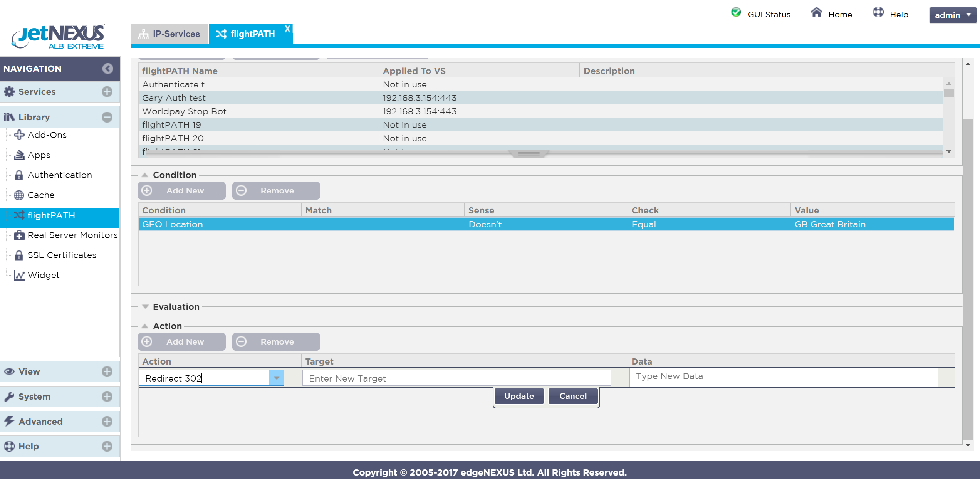The image size is (980, 479).
Task: Select the flightPATH 20 row
Action: point(540,138)
